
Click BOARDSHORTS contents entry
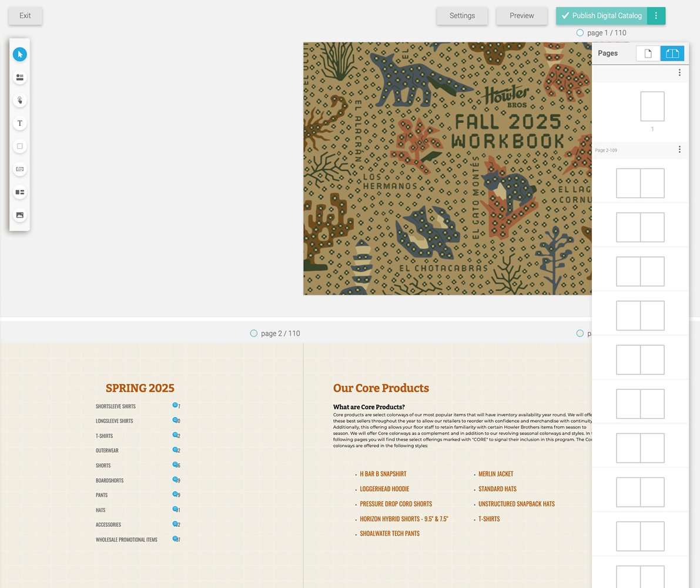point(109,480)
